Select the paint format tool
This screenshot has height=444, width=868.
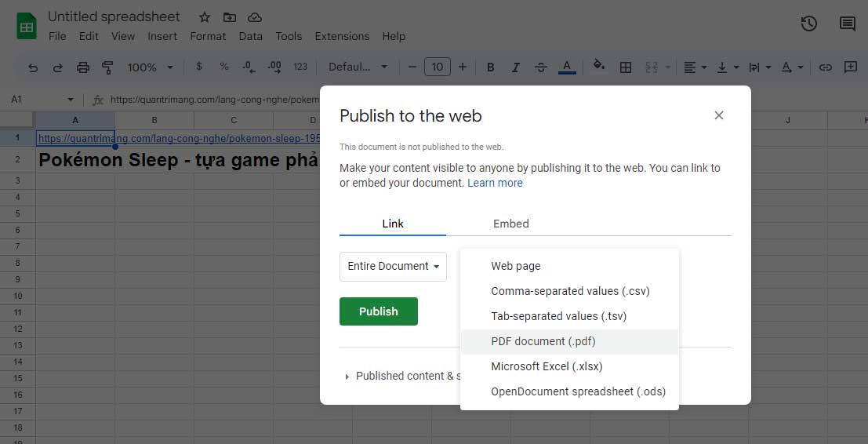click(107, 67)
